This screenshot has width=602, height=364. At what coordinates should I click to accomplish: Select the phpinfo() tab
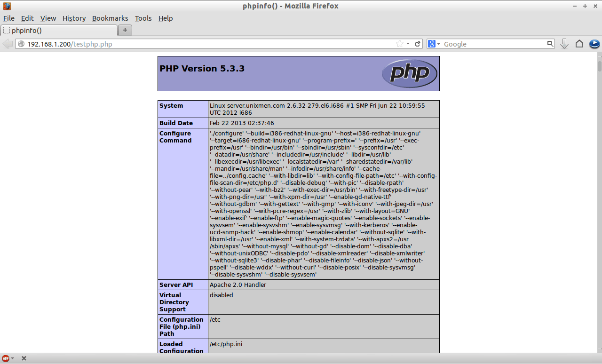[59, 30]
